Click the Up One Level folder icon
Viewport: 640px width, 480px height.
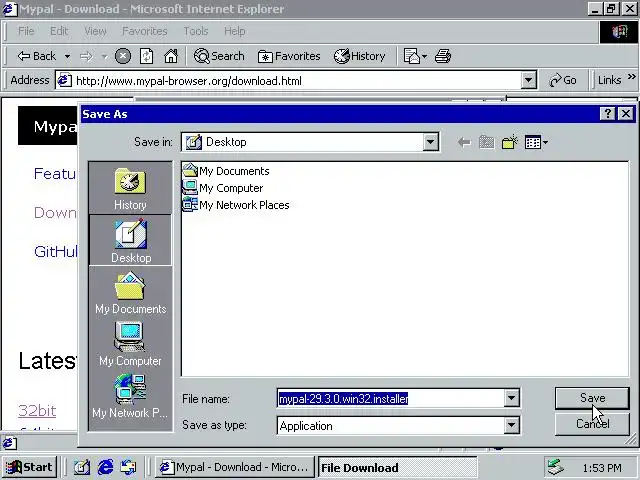tap(487, 142)
